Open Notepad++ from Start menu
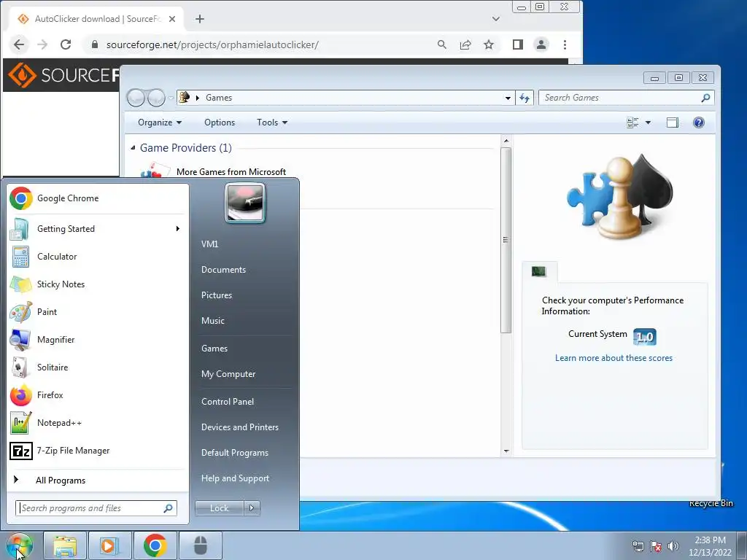 (x=98, y=423)
